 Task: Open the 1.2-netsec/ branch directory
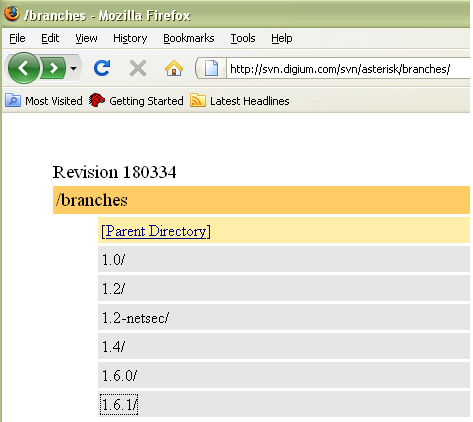(x=135, y=318)
